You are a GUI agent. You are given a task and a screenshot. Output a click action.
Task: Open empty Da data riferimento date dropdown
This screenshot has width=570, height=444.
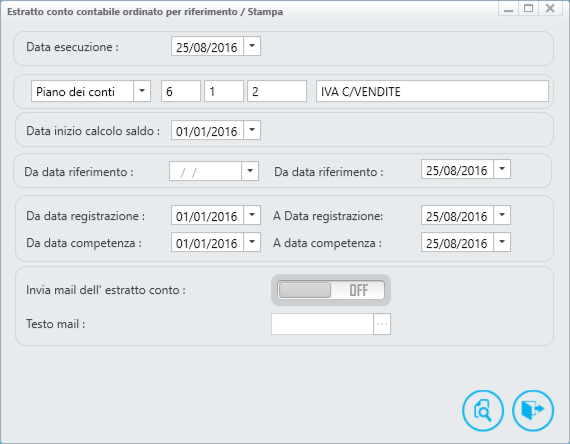(x=250, y=171)
